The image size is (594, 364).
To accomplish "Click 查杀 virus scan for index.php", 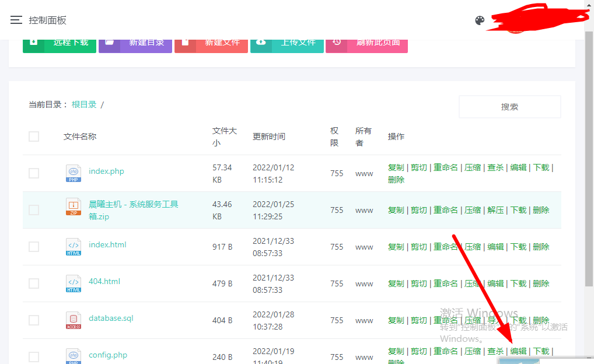I will tap(495, 167).
